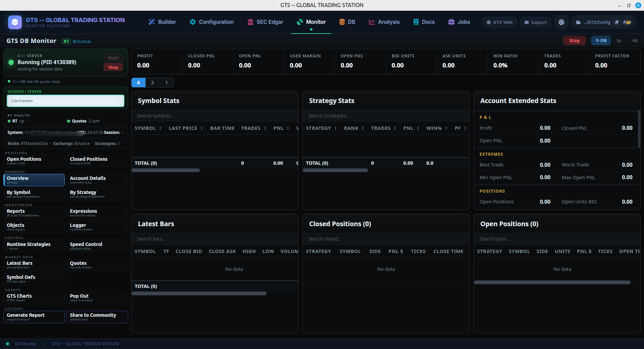
Task: Click the Analysis line-chart icon
Action: tap(372, 22)
